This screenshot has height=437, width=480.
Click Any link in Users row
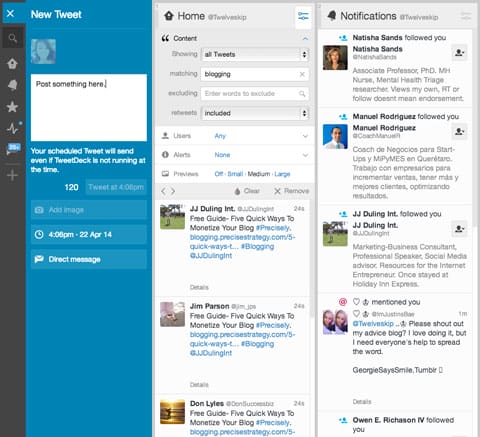pyautogui.click(x=220, y=136)
